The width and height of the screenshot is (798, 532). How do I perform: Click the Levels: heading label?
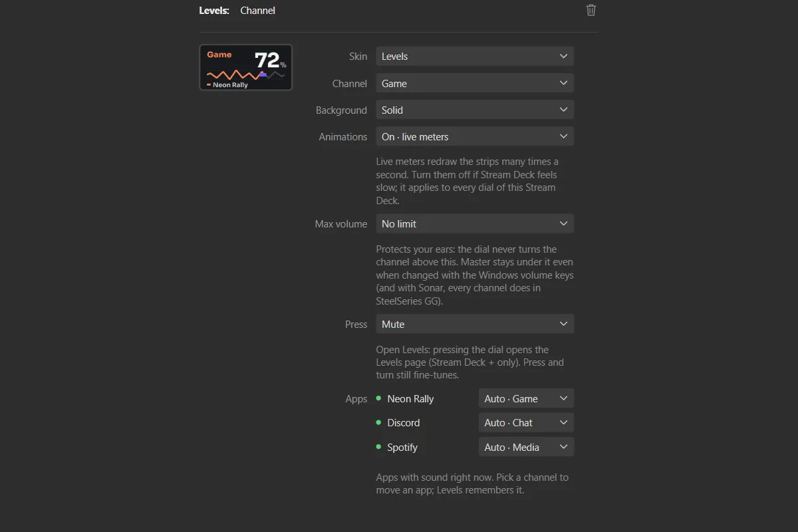[214, 11]
